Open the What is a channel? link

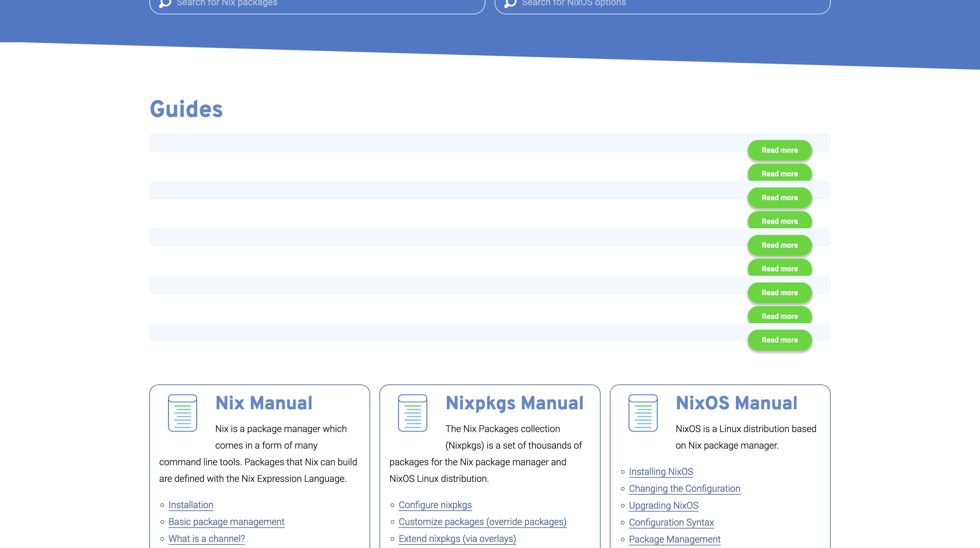206,538
